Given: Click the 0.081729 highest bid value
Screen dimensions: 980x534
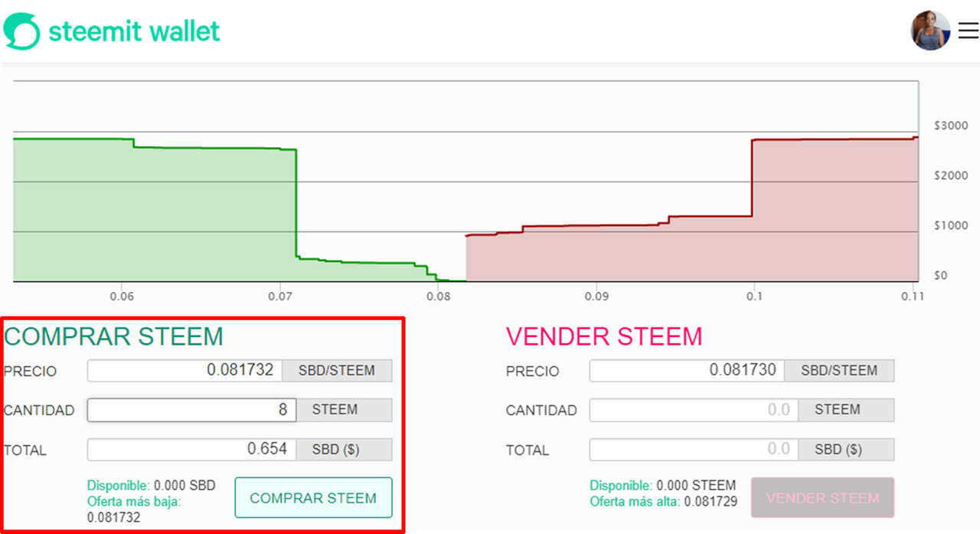Looking at the screenshot, I should 711,502.
